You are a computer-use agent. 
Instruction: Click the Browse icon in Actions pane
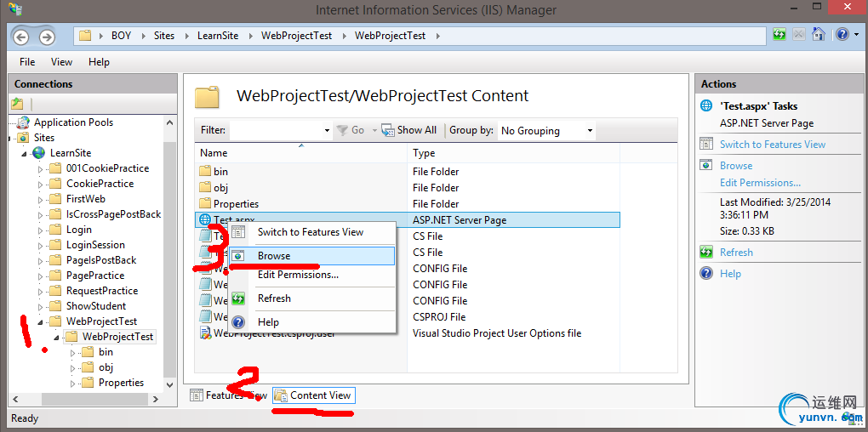[x=705, y=165]
